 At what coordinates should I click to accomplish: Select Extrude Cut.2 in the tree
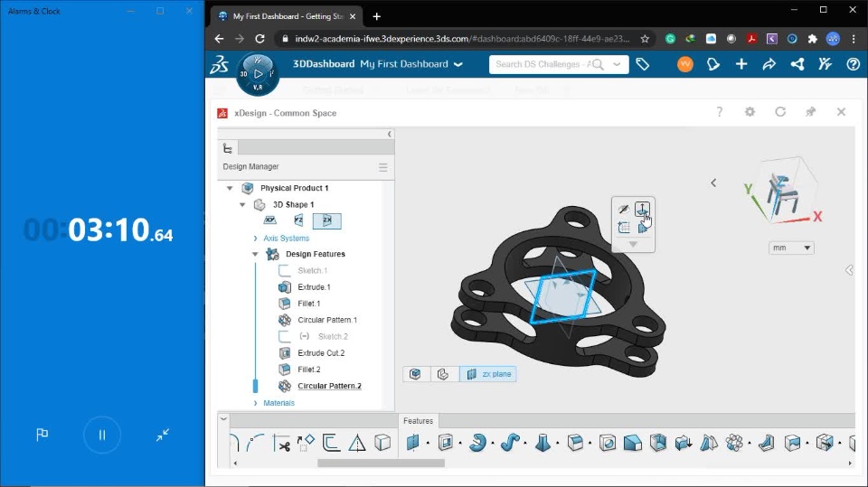[321, 353]
